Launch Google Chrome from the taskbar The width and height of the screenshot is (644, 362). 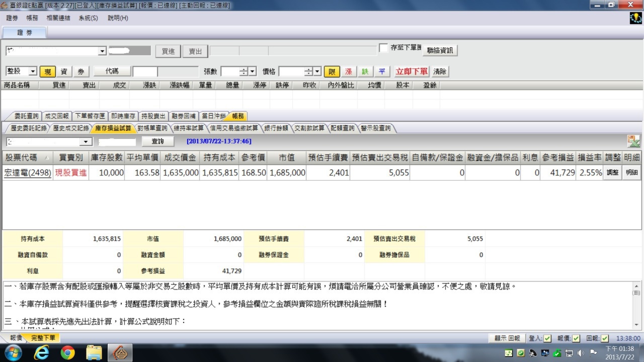click(x=67, y=352)
